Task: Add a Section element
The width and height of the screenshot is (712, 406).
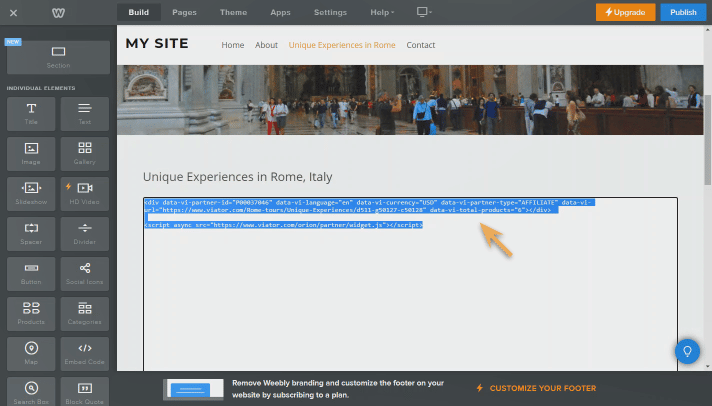Action: [x=58, y=57]
